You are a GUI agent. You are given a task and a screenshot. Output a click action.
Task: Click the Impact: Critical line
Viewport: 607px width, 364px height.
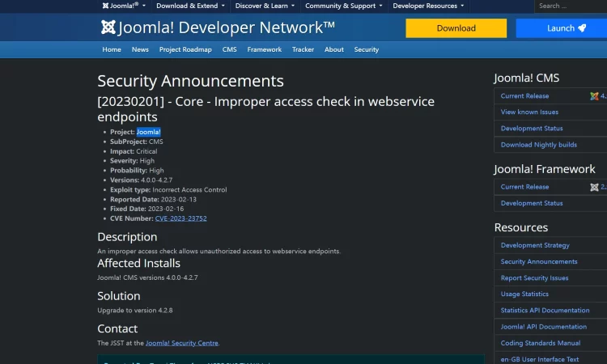[x=134, y=151]
